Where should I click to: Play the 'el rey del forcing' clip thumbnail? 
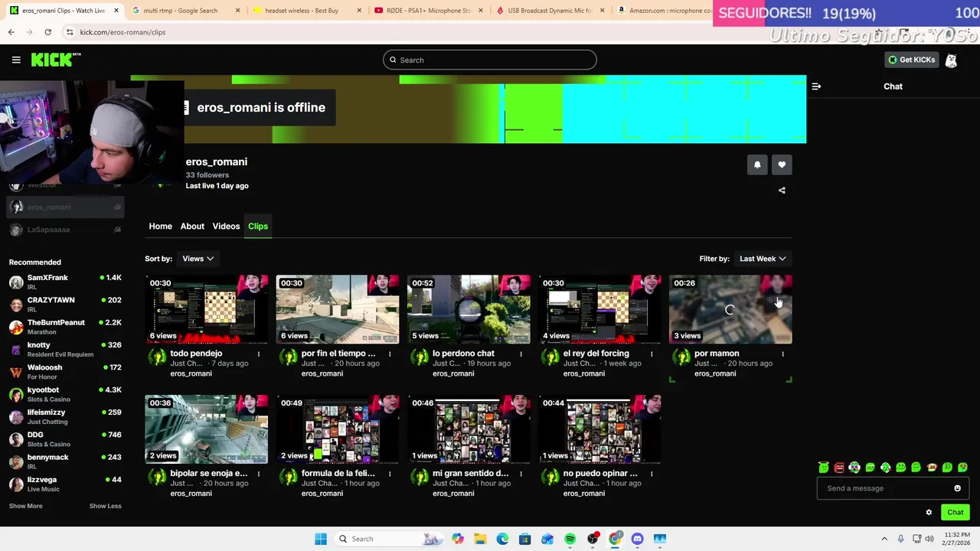point(599,309)
